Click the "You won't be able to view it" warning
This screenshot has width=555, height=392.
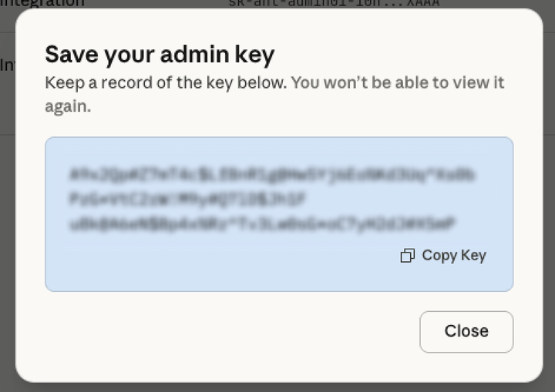tap(398, 82)
